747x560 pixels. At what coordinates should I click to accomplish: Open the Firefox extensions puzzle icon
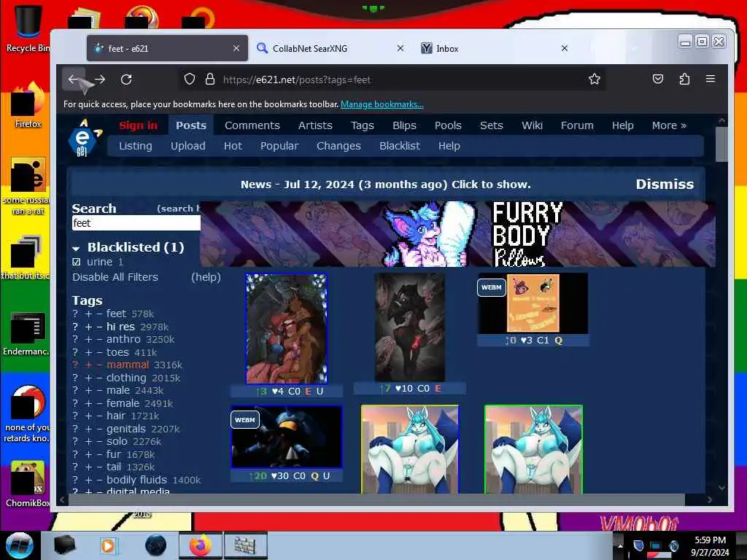684,79
